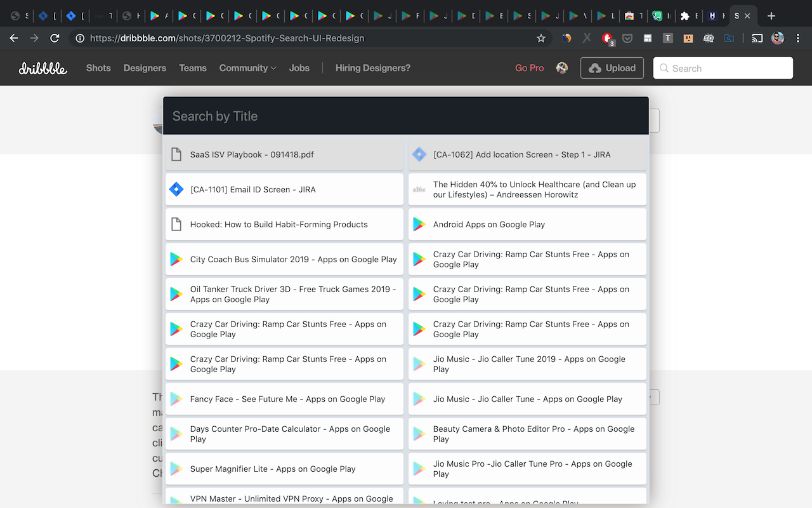This screenshot has width=812, height=508.
Task: Open Hooked: How to Build Habit-Forming Products
Action: coord(284,224)
